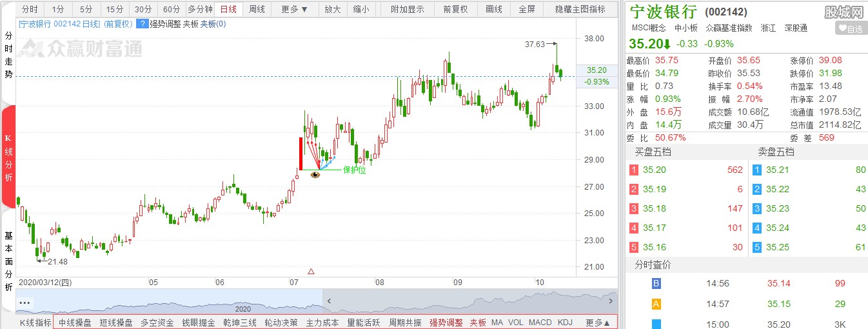This screenshot has height=329, width=868.
Task: Select the 周线 weekly chart tab
Action: click(x=257, y=10)
